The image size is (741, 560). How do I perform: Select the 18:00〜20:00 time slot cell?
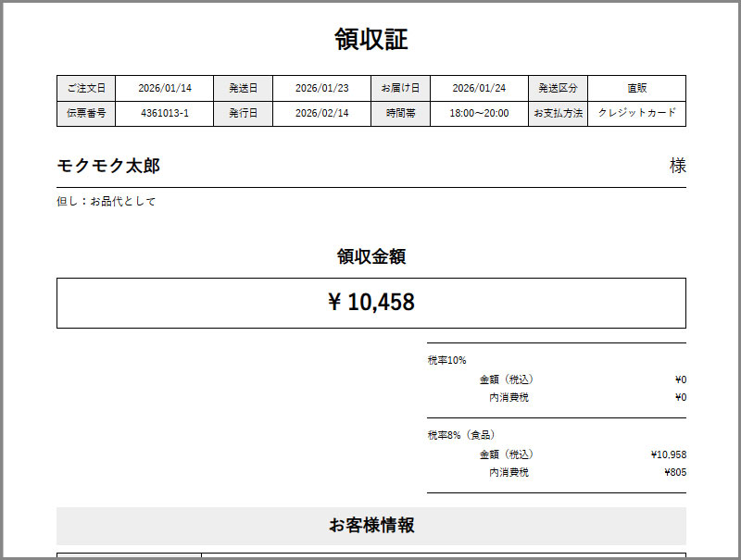[479, 113]
